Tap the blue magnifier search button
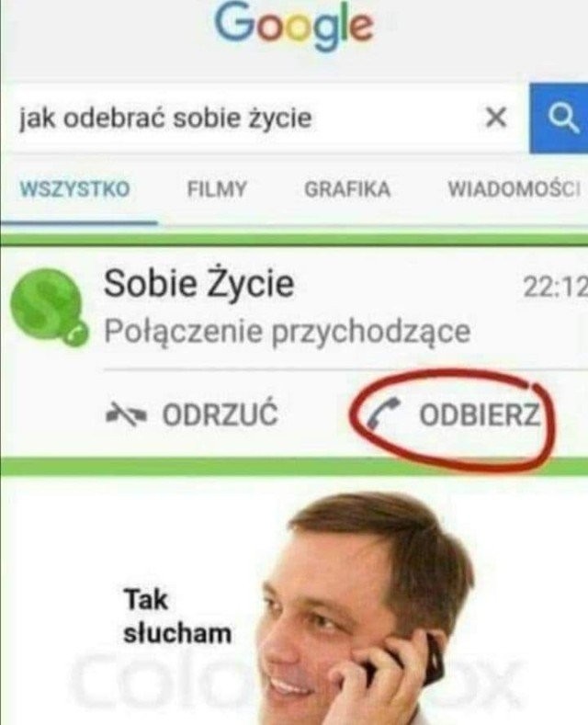The image size is (588, 725). (559, 119)
